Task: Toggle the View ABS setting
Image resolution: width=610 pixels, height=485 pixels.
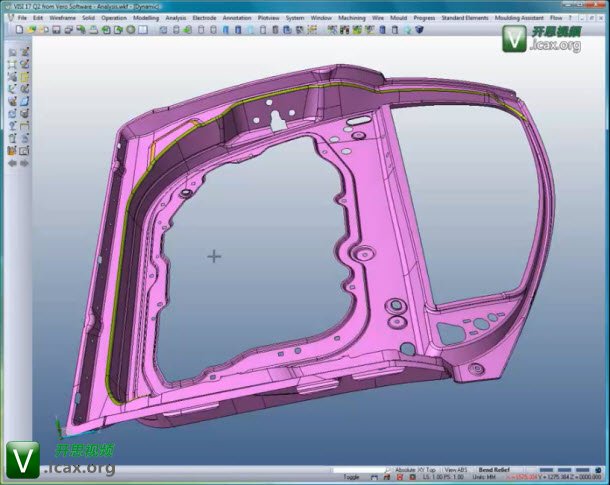Action: [x=456, y=469]
